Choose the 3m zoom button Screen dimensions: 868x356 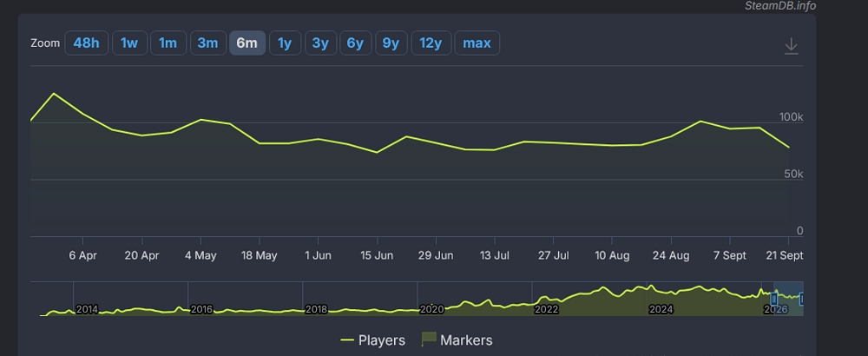[x=207, y=43]
